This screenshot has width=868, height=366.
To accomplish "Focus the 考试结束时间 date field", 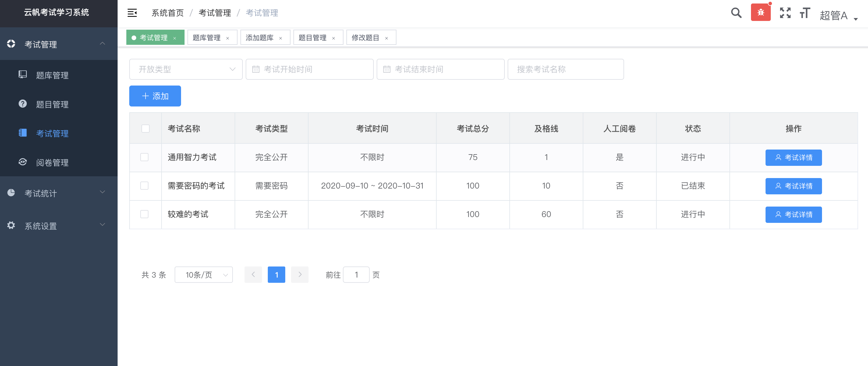I will point(440,69).
